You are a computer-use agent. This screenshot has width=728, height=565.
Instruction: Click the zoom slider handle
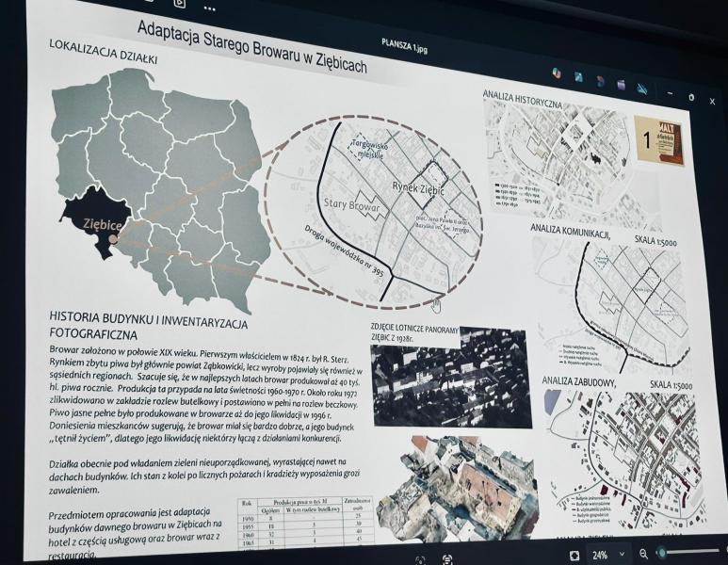click(662, 554)
